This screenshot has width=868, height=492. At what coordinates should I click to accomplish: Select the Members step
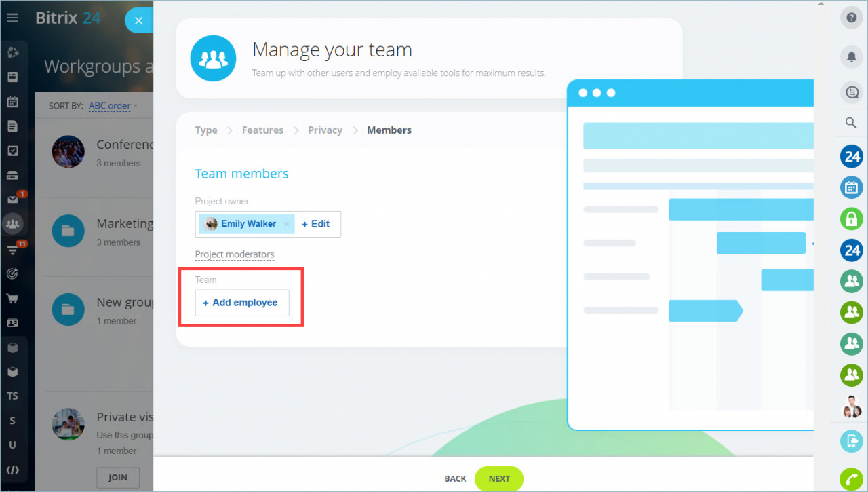click(389, 130)
